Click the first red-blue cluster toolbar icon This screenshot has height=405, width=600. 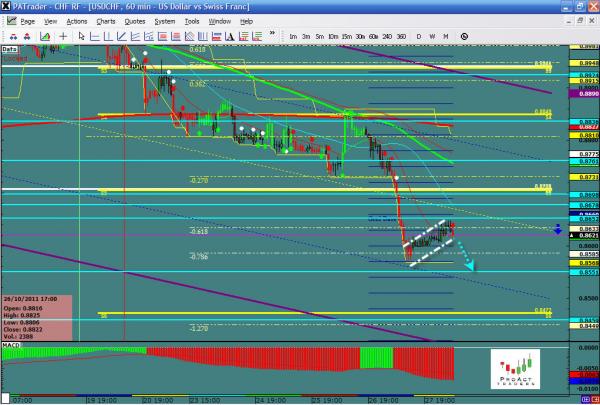click(12, 36)
